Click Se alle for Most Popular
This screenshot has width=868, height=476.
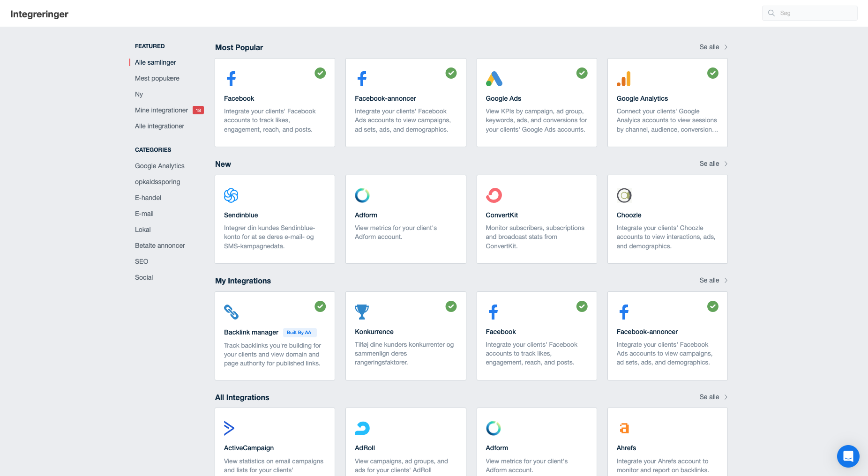point(709,47)
